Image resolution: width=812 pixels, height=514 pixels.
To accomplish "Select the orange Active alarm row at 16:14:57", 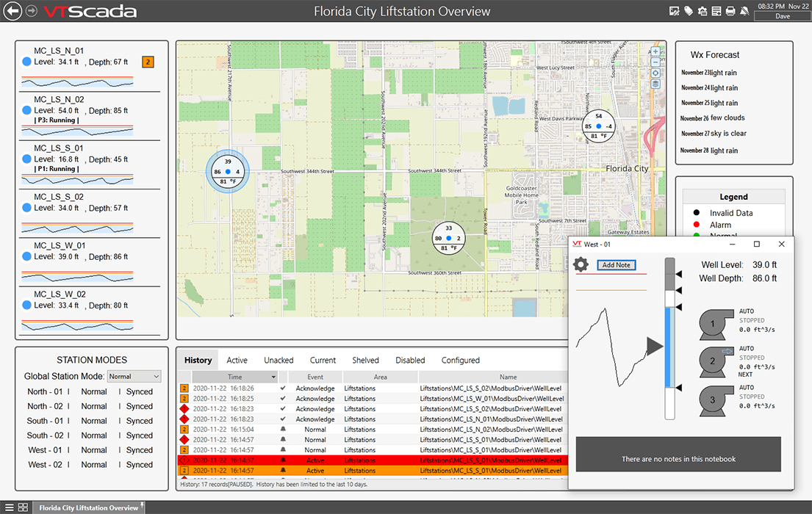I will [373, 471].
